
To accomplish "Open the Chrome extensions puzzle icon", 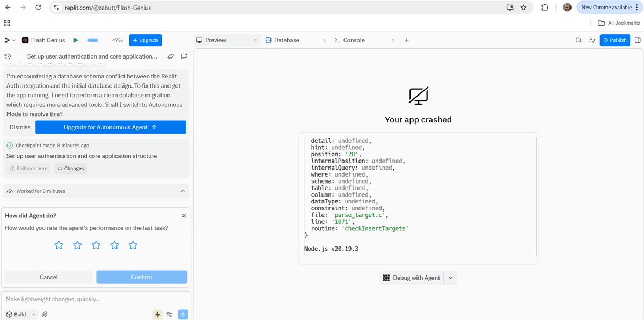I will tap(545, 8).
